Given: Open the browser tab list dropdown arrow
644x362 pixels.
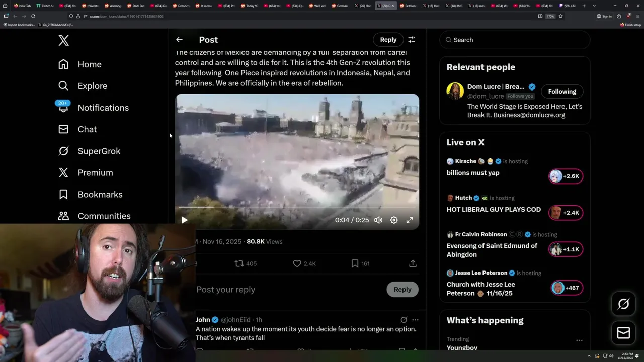Looking at the screenshot, I should [594, 6].
